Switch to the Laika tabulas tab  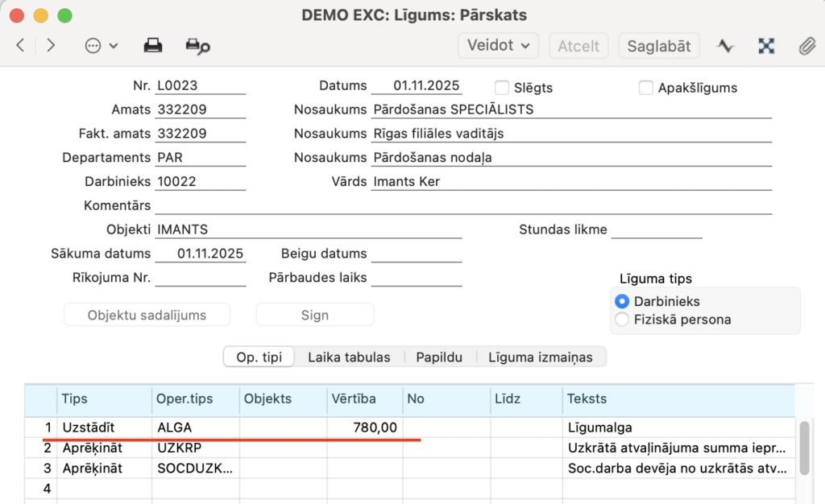pos(349,357)
